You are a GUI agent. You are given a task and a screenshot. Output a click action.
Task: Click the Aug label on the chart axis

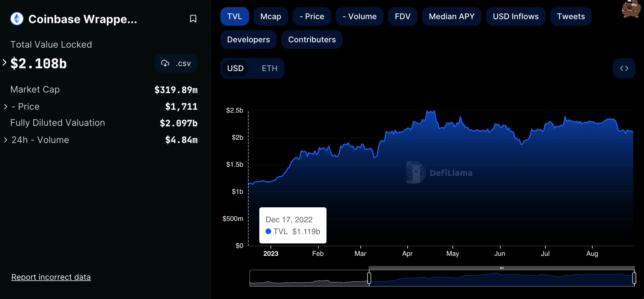(592, 254)
